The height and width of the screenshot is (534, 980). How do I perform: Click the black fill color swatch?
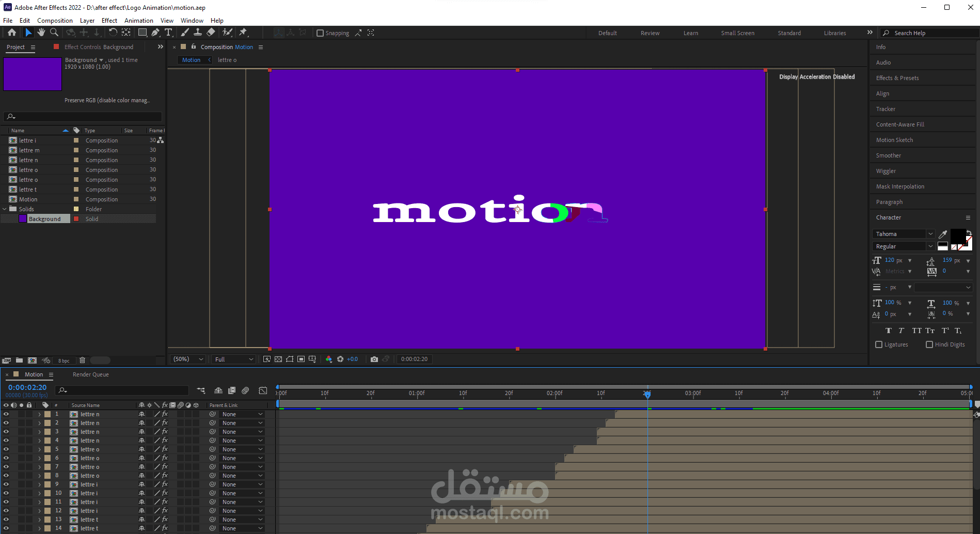tap(957, 236)
